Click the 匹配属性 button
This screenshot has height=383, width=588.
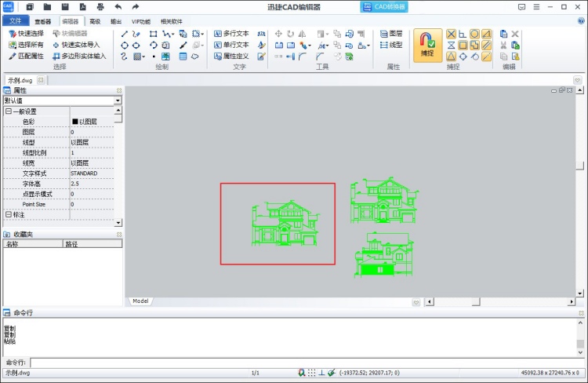click(26, 57)
